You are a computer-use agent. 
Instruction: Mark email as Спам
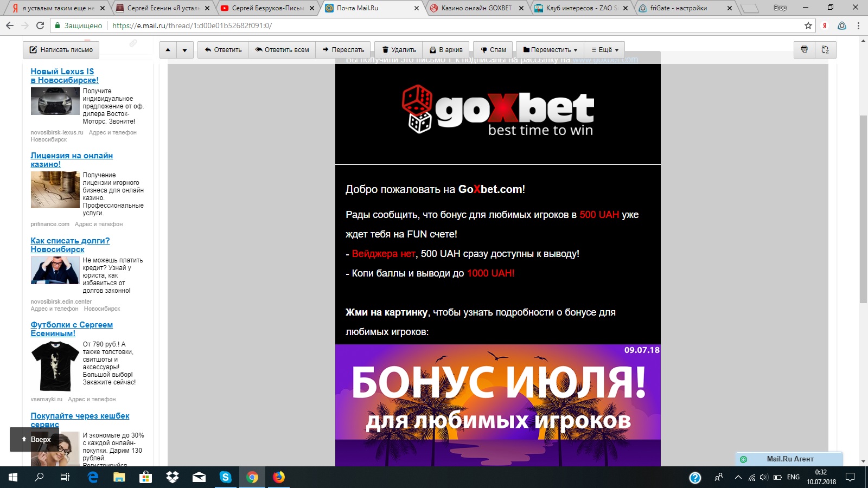pos(493,49)
